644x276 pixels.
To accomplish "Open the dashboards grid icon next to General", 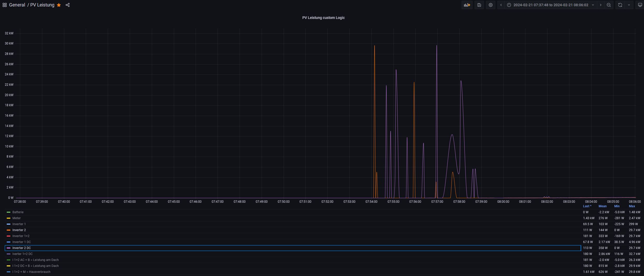I will 5,5.
